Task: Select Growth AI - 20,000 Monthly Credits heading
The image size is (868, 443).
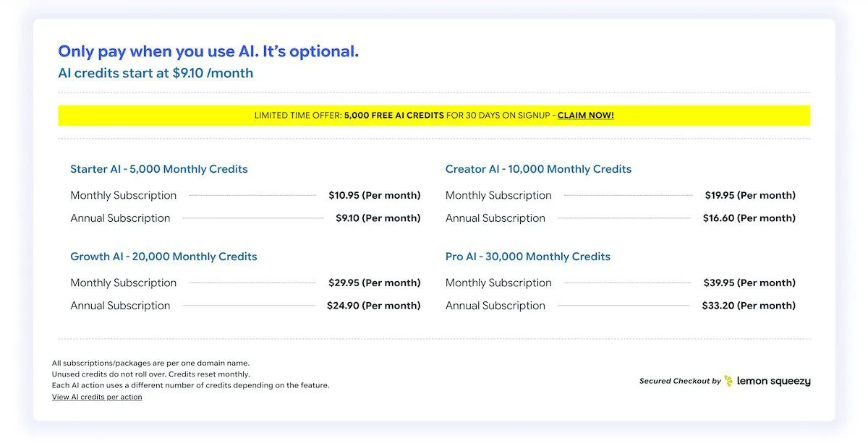Action: (x=163, y=257)
